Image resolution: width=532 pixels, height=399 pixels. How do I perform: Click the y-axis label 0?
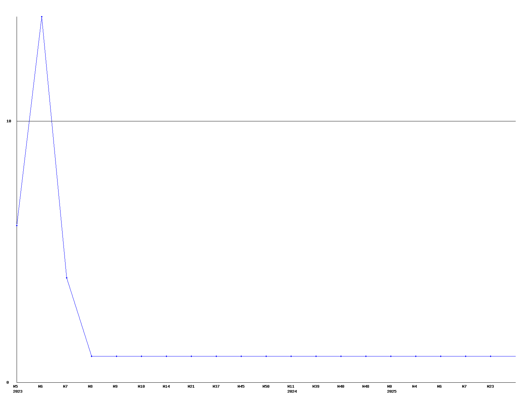8,382
